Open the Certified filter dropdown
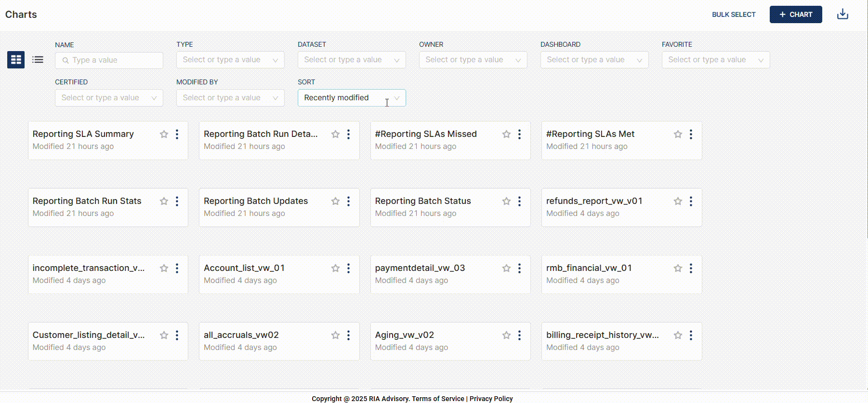The width and height of the screenshot is (868, 403). 109,98
